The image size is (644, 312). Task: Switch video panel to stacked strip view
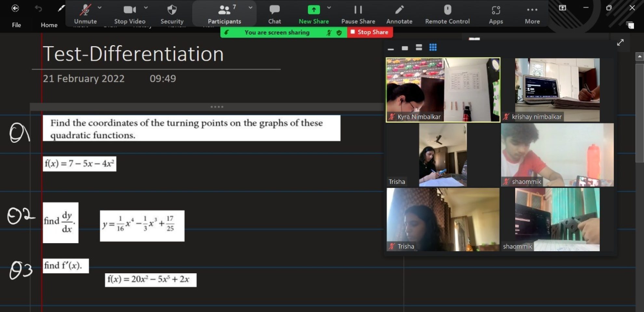tap(419, 48)
